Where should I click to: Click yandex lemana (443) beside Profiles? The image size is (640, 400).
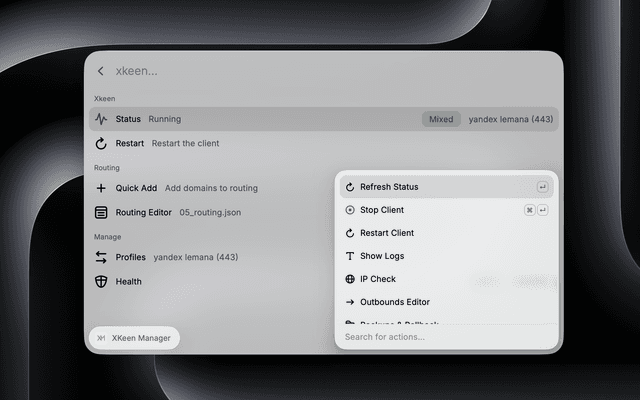[196, 257]
